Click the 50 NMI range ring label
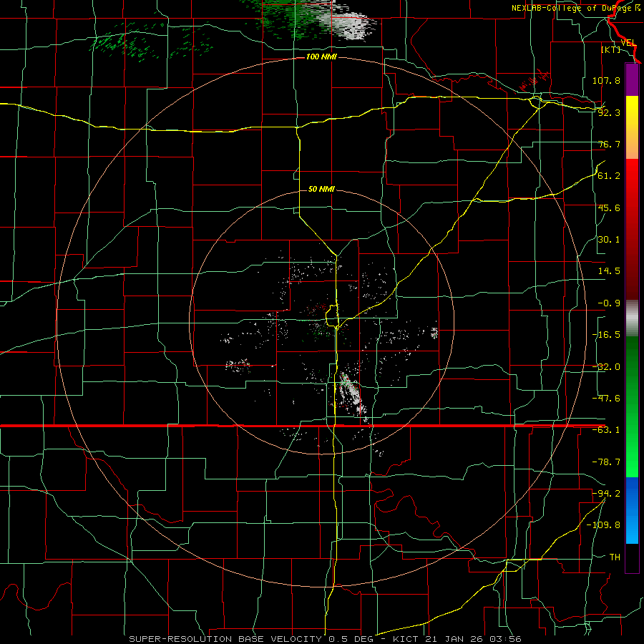644x644 pixels. click(x=321, y=189)
